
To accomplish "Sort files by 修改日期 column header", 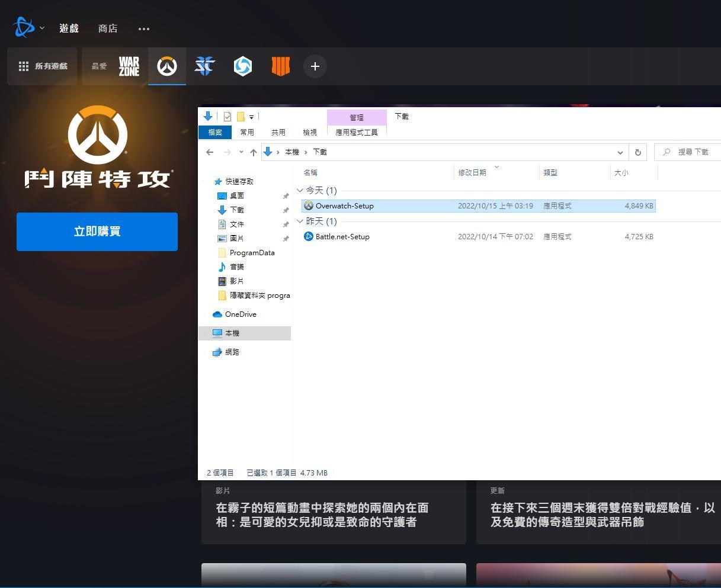I will [472, 173].
